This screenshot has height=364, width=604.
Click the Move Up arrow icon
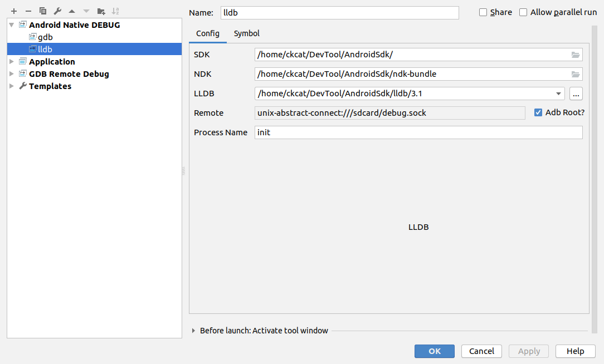[72, 11]
